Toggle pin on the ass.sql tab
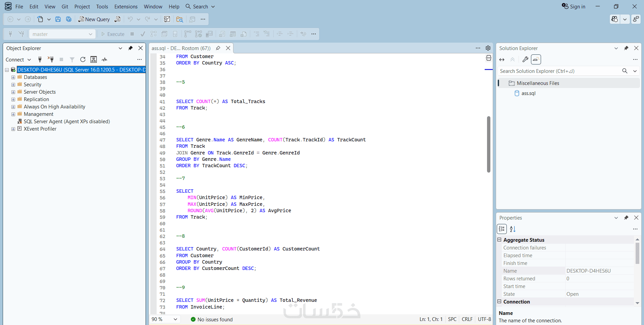This screenshot has height=325, width=644. [x=218, y=48]
